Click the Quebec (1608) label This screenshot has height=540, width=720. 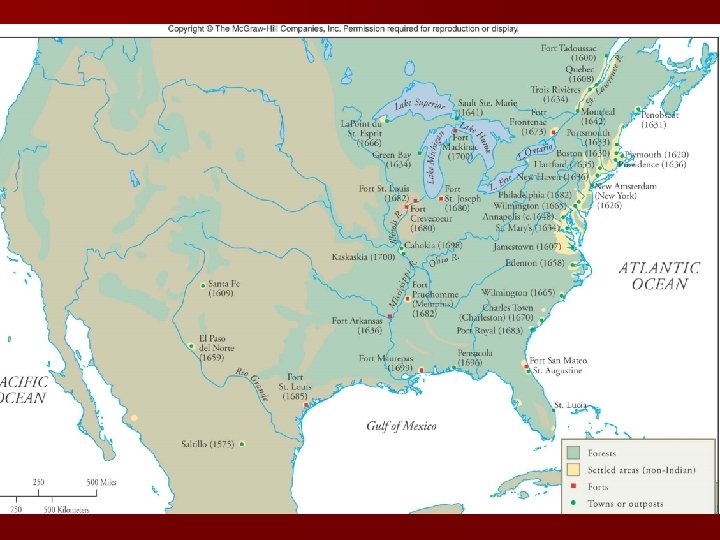point(579,73)
